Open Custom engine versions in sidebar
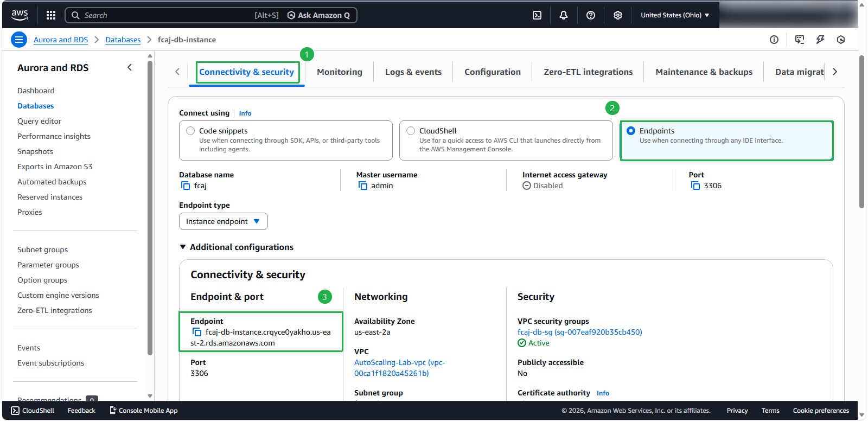The width and height of the screenshot is (868, 422). coord(59,295)
